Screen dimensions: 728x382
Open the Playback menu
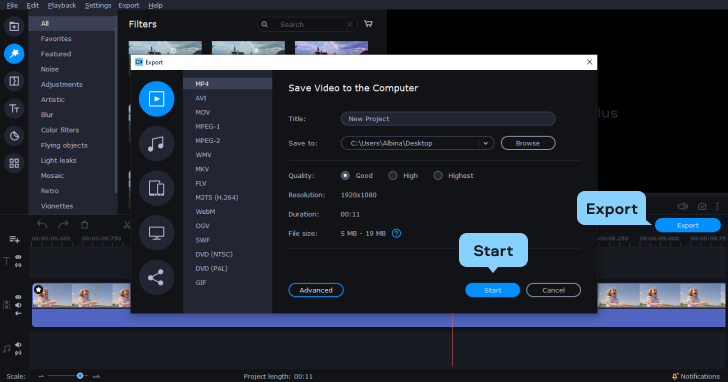pos(62,6)
